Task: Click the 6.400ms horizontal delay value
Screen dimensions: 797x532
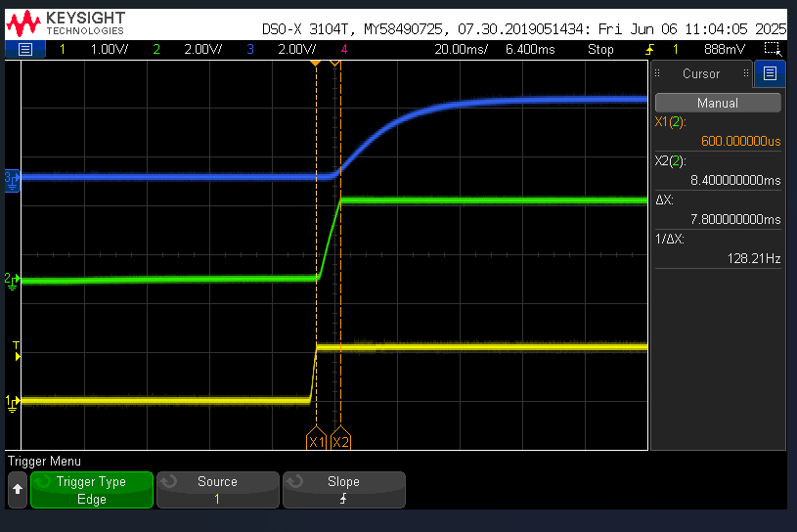Action: click(x=530, y=49)
